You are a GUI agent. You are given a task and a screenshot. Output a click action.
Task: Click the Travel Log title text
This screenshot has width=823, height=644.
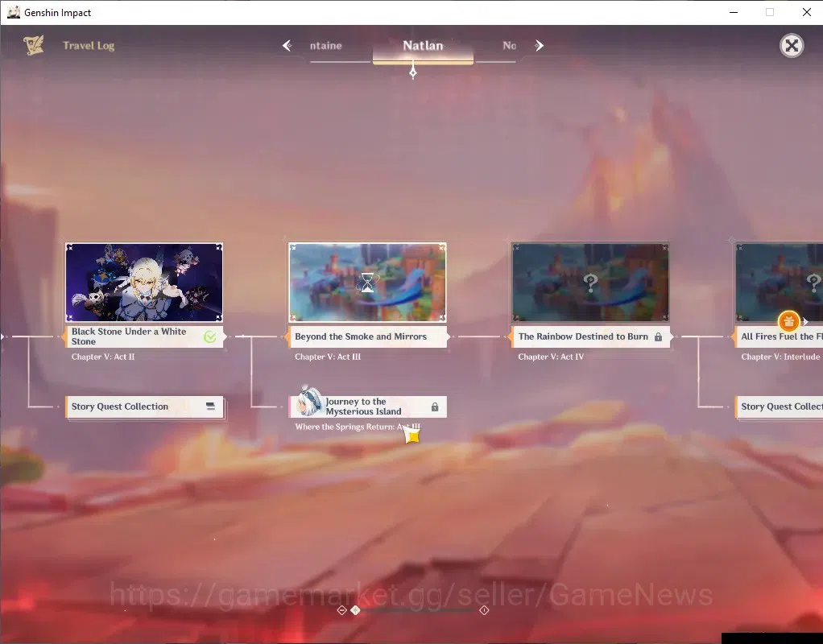tap(89, 46)
